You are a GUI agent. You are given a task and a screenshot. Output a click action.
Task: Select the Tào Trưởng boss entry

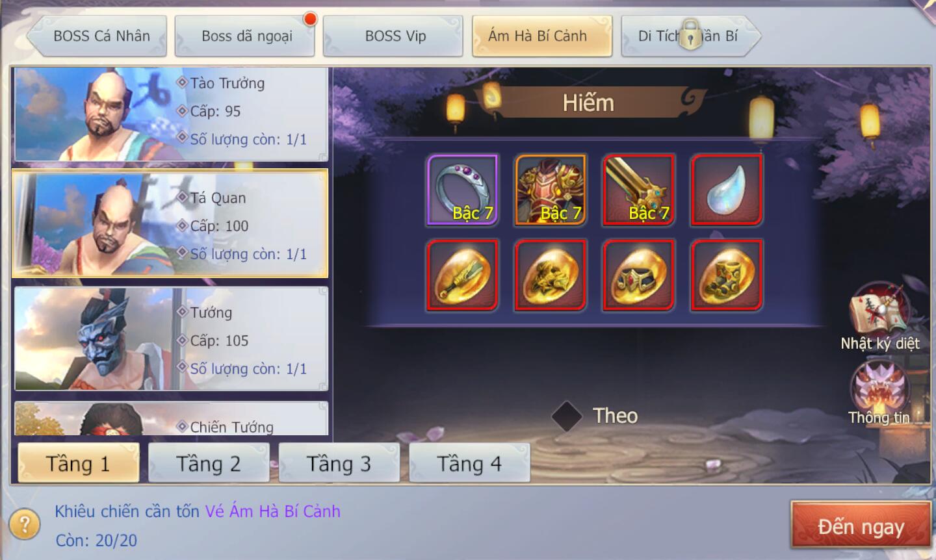(171, 114)
